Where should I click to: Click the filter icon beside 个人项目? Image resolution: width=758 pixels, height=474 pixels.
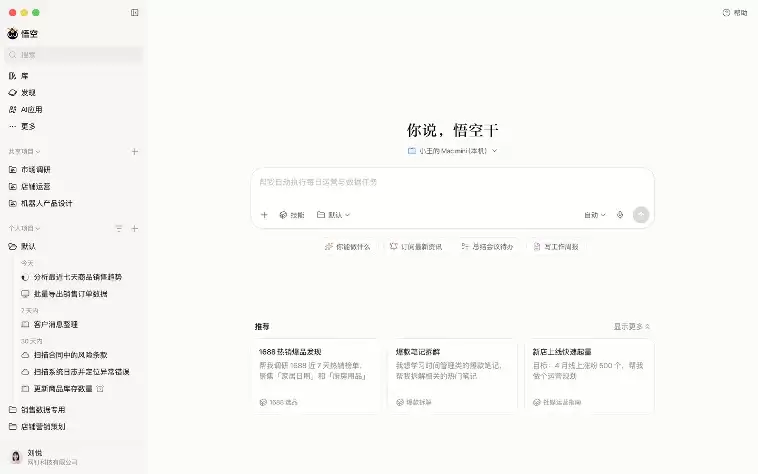(119, 228)
